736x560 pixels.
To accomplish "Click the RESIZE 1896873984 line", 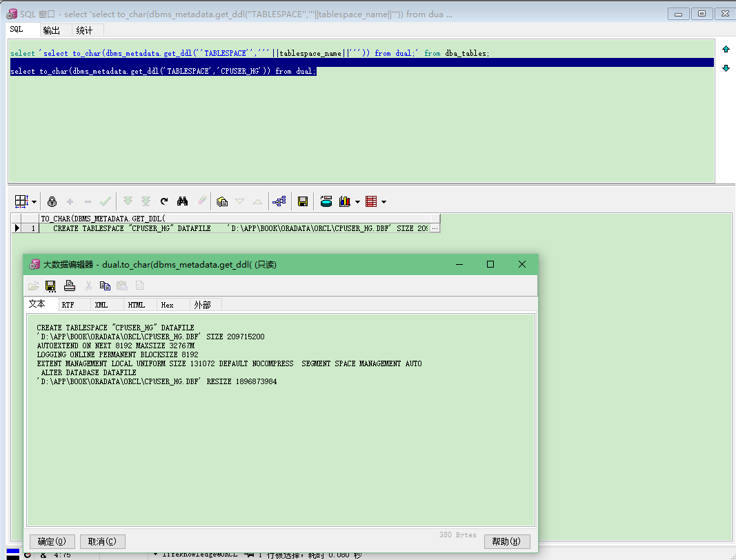I will pos(157,381).
